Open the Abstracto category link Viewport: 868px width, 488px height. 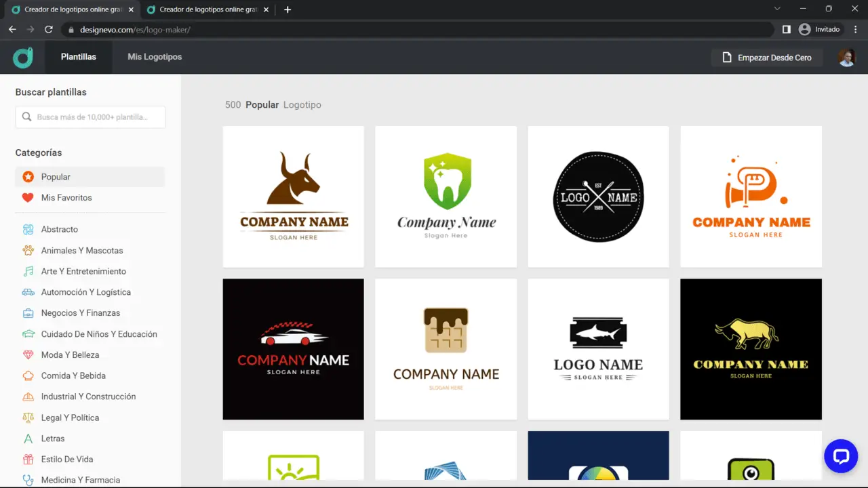[60, 229]
